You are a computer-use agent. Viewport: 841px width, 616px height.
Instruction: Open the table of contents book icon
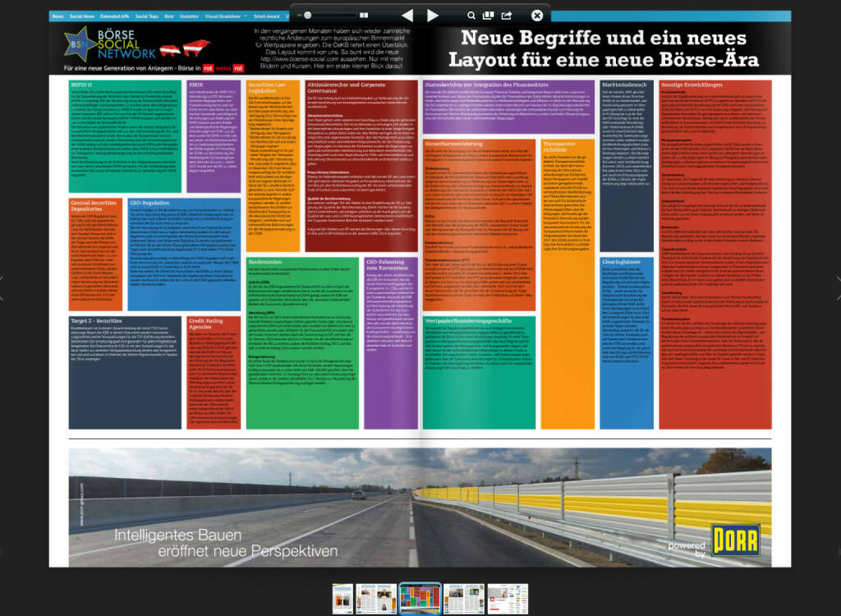point(489,16)
